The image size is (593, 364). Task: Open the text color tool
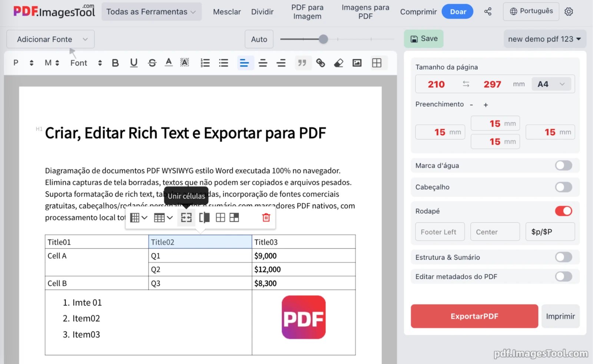pos(169,63)
